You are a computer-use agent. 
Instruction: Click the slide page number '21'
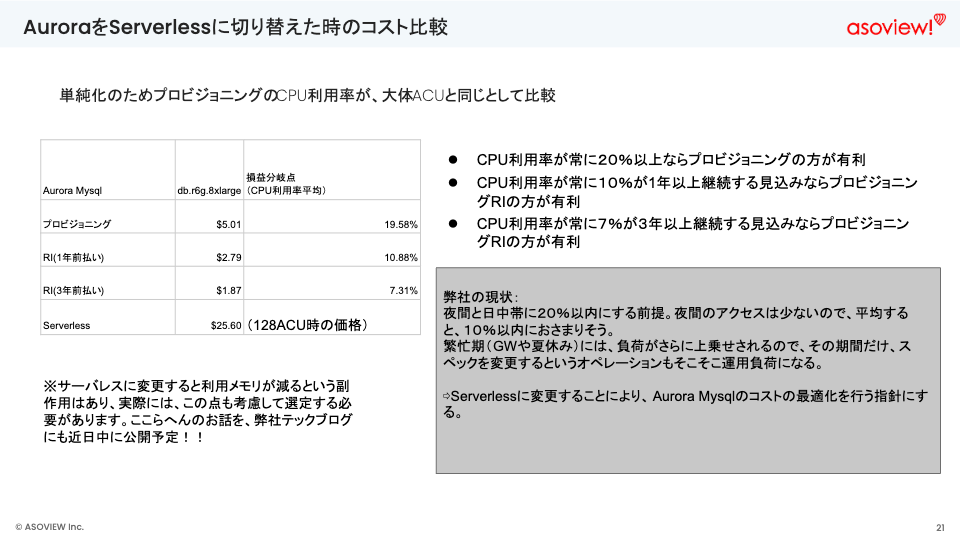click(940, 528)
